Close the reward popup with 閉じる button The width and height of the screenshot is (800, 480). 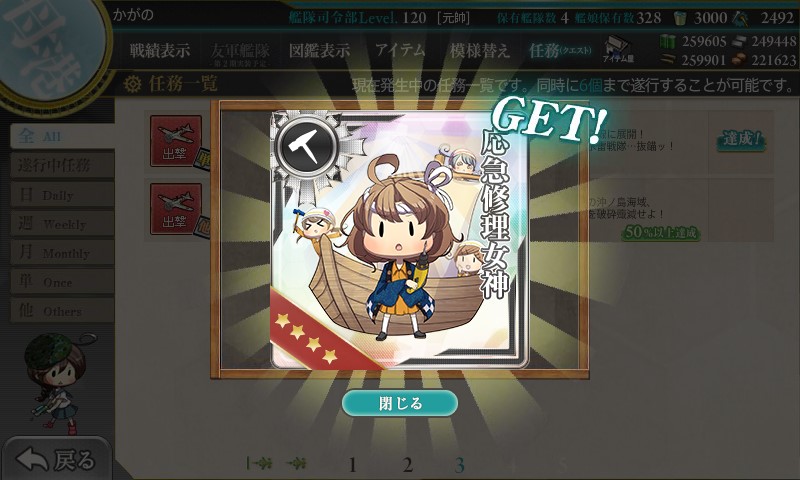click(399, 403)
